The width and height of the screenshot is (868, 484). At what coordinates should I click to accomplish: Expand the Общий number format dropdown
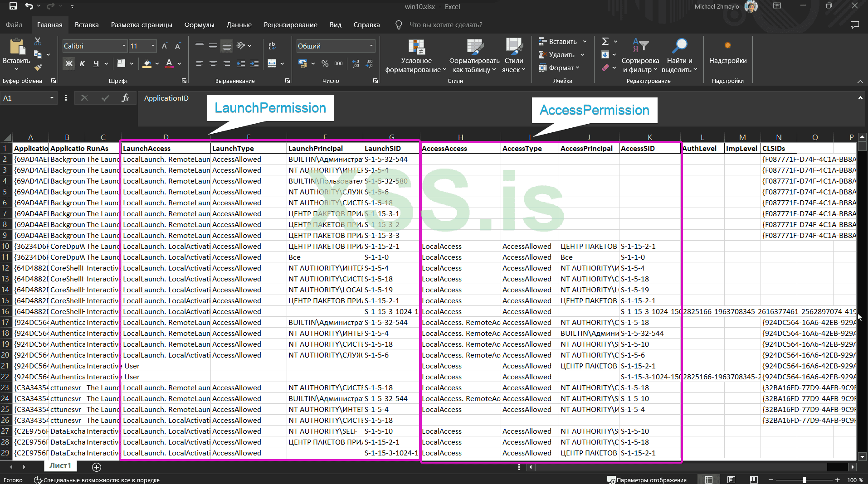coord(371,46)
